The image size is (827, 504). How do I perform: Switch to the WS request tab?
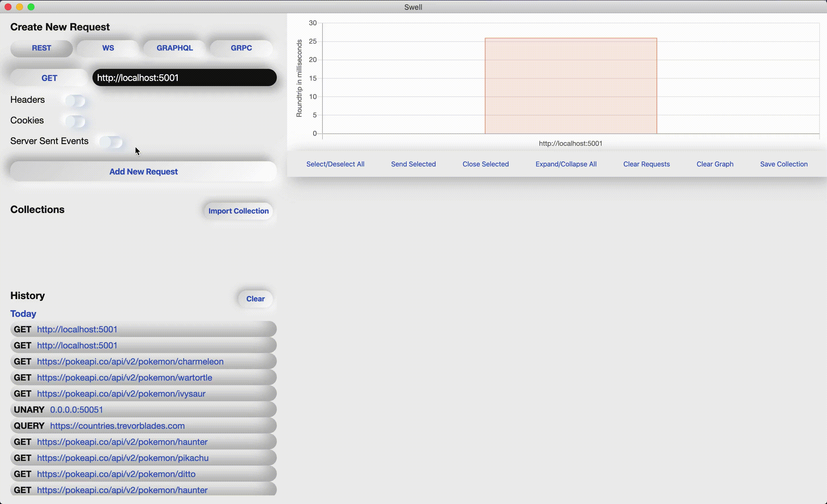pos(108,48)
